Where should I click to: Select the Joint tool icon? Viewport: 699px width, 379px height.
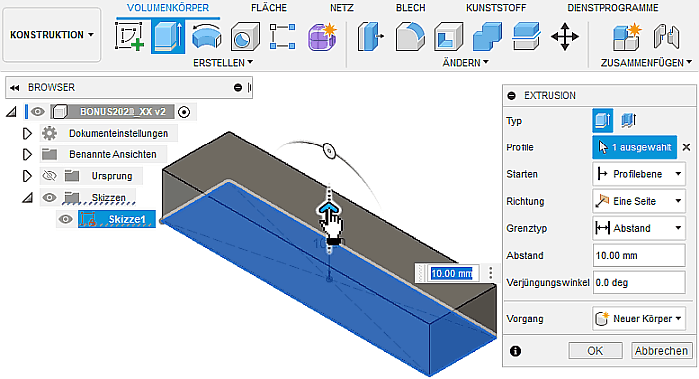pos(666,37)
